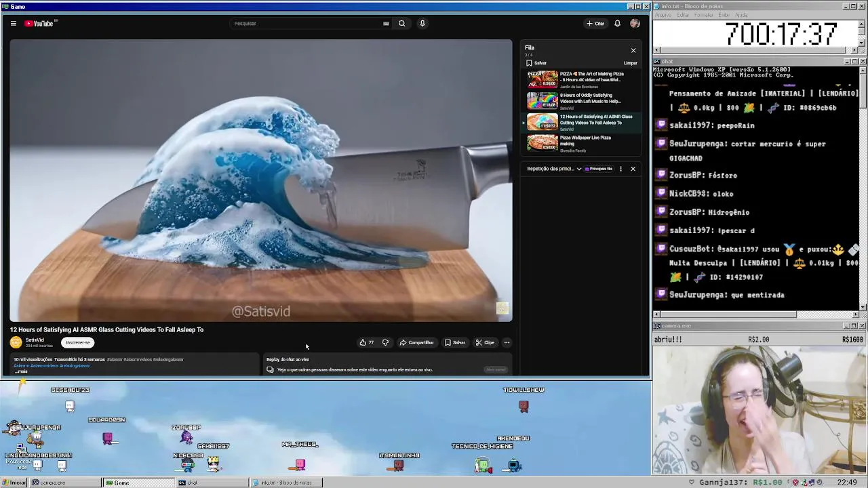Open the 'Formatar' menu in Bloco de notas

pyautogui.click(x=703, y=15)
